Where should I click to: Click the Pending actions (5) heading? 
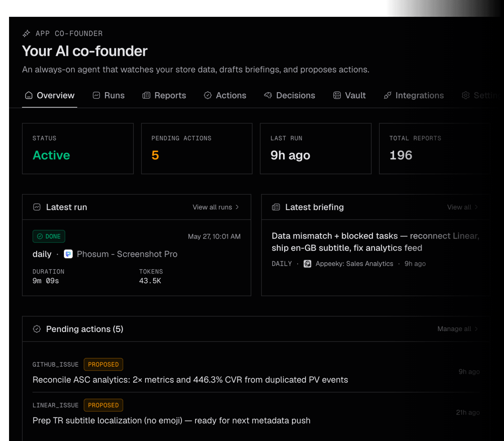point(85,329)
